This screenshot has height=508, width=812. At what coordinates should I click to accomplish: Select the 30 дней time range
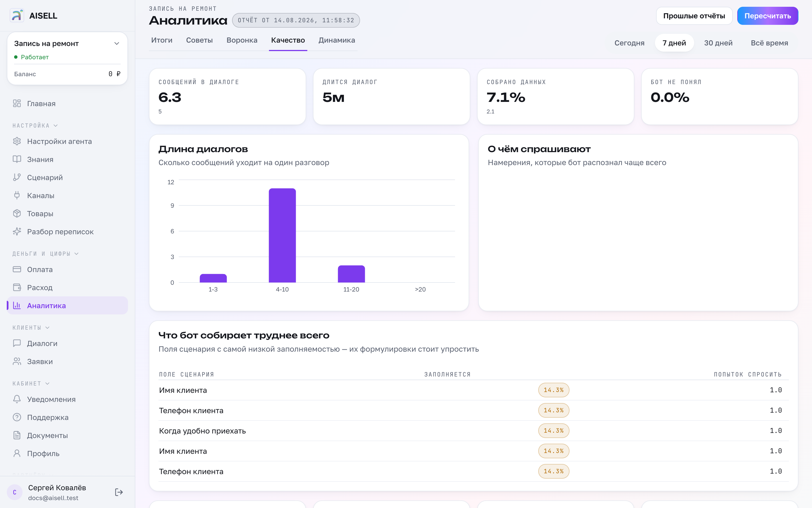pos(718,43)
